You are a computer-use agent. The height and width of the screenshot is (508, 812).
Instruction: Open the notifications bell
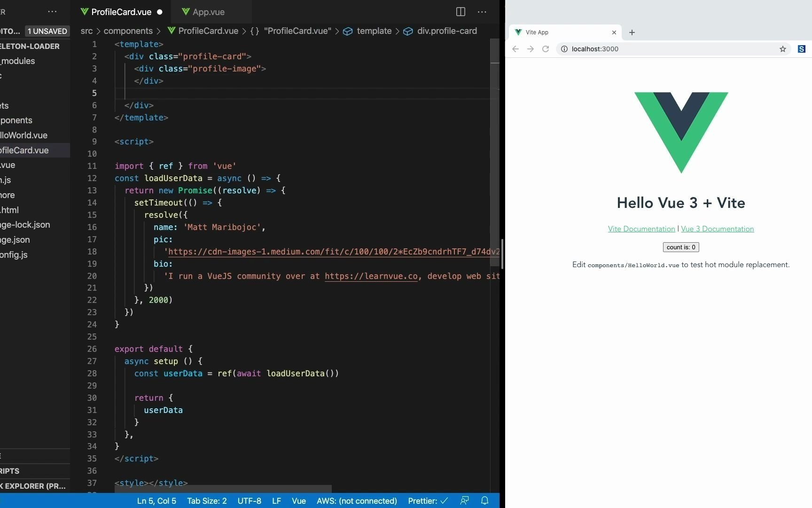click(484, 501)
